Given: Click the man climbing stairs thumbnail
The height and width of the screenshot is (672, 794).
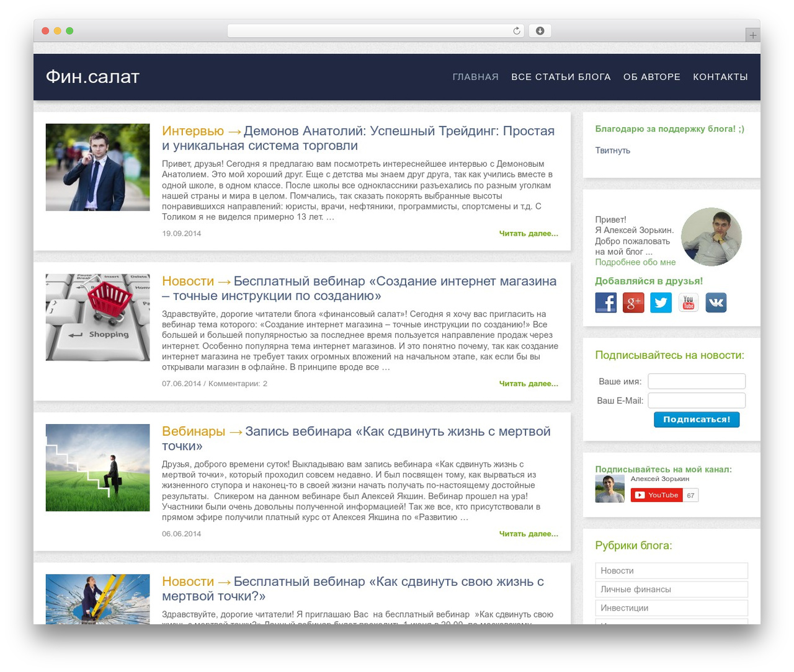Looking at the screenshot, I should pyautogui.click(x=97, y=467).
